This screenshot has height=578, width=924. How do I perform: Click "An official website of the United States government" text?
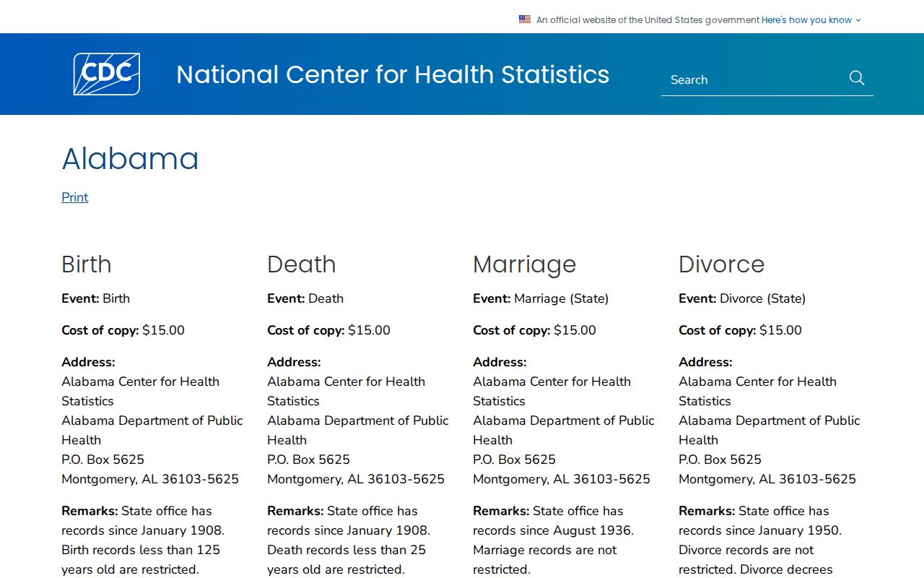(648, 20)
